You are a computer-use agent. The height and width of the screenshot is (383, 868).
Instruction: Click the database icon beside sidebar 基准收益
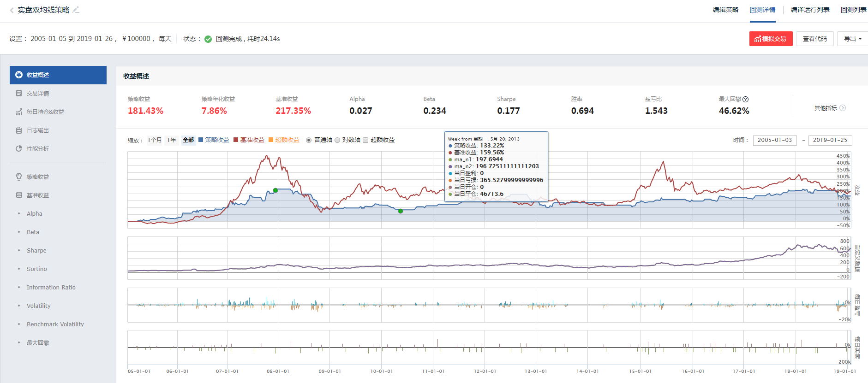(x=19, y=195)
